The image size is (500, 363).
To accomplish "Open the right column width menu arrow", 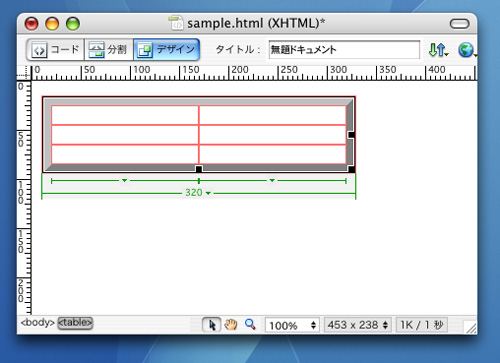I will point(272,180).
